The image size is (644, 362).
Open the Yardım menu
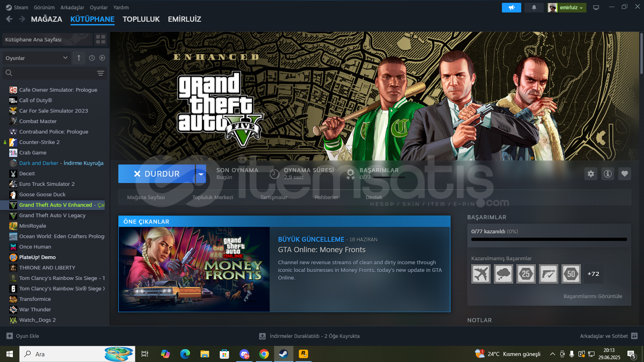pyautogui.click(x=121, y=7)
